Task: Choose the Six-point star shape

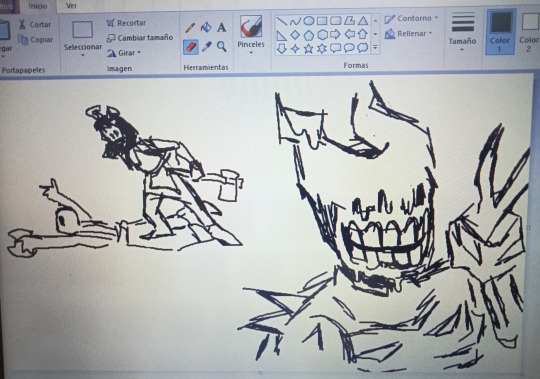Action: [x=322, y=48]
